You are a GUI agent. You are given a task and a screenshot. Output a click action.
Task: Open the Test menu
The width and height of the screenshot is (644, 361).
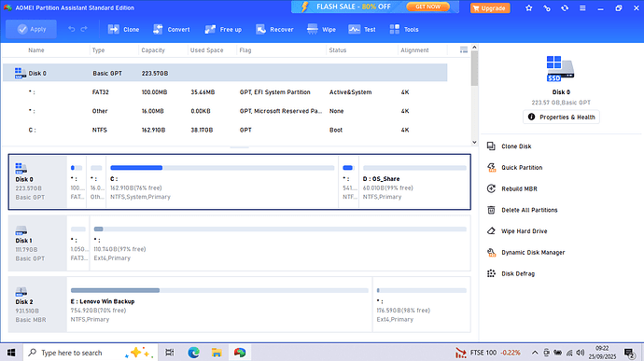(362, 29)
